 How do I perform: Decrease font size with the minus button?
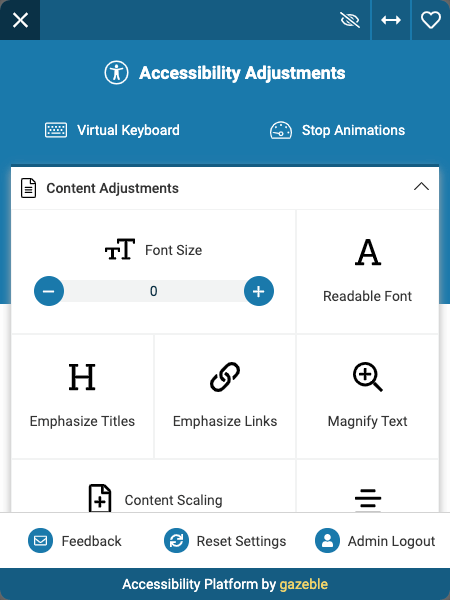click(x=49, y=291)
